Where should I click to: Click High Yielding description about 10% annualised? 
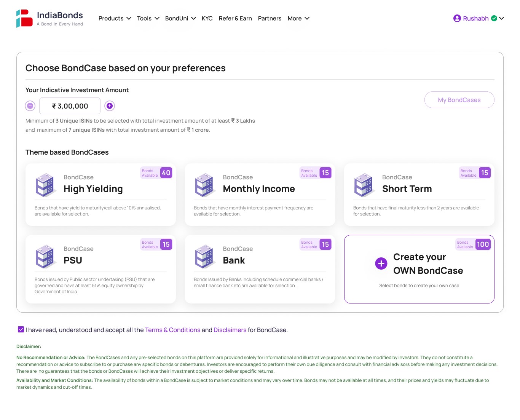click(97, 211)
